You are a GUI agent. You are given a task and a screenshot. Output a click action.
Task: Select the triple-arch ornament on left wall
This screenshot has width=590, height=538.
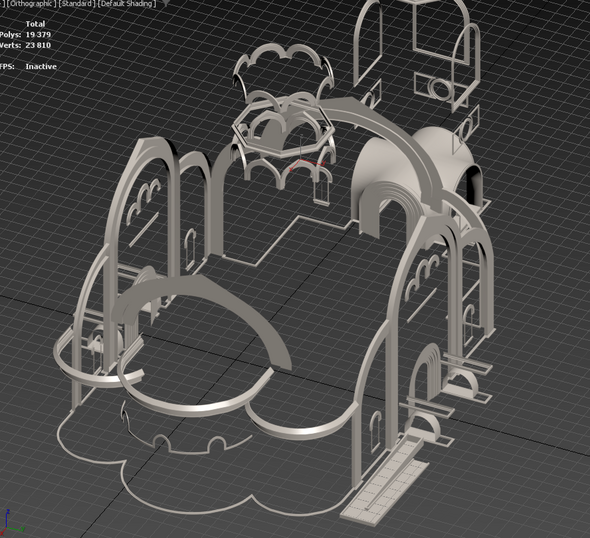tap(144, 199)
